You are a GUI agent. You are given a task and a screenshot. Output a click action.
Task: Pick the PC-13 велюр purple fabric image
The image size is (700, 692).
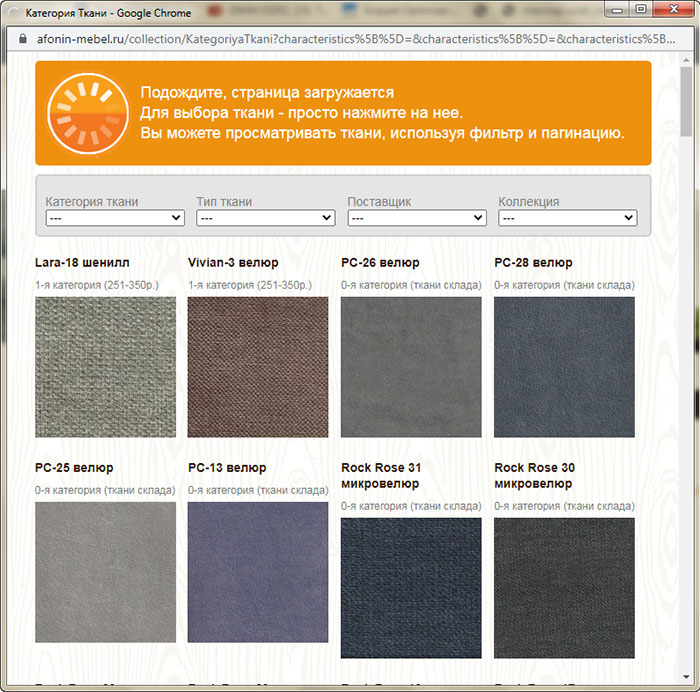[x=258, y=572]
